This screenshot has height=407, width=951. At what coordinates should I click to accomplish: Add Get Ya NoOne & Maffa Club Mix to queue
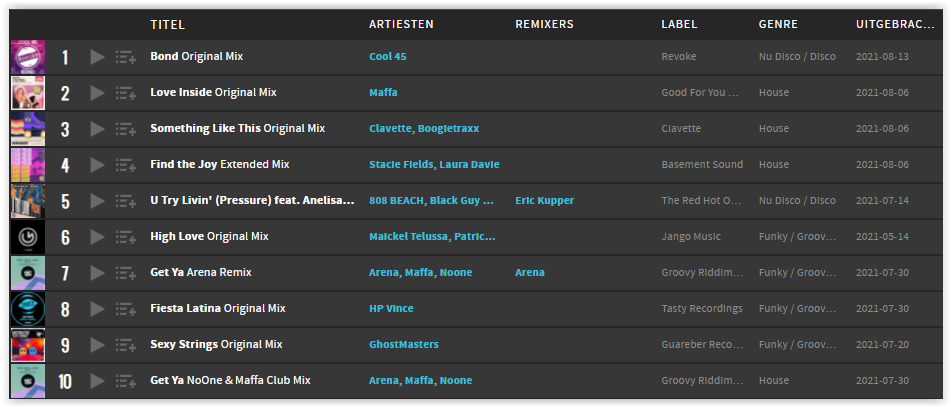126,382
